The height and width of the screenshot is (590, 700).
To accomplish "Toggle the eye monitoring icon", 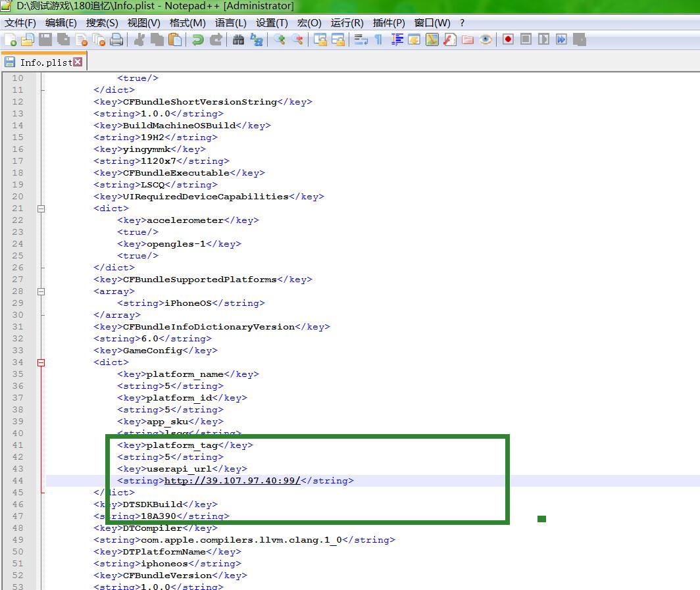I will pyautogui.click(x=486, y=39).
